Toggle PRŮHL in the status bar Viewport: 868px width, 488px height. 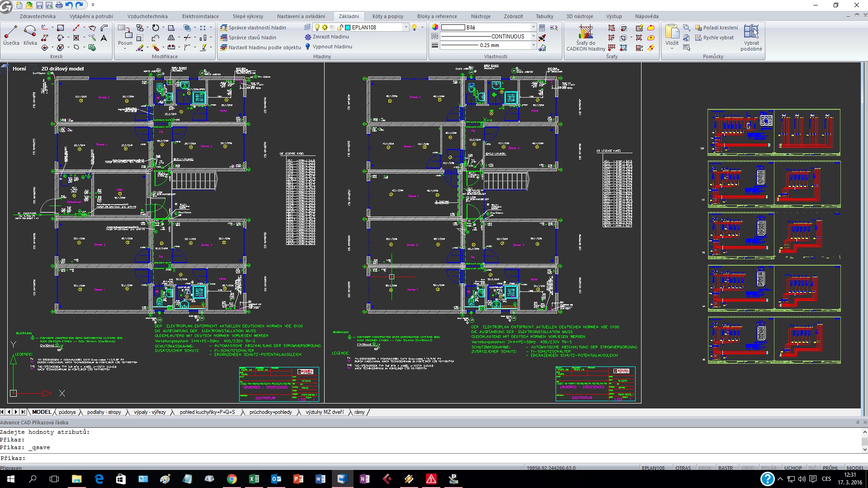tap(830, 468)
